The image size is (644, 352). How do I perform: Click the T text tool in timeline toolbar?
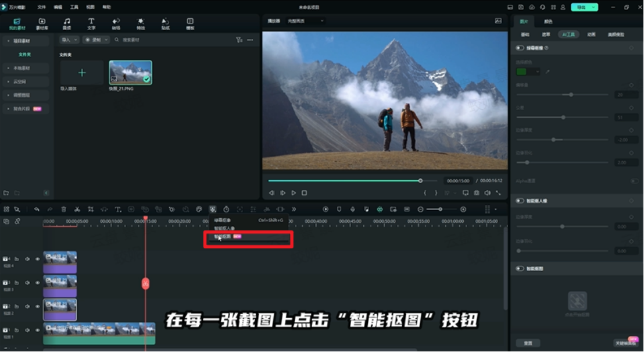pyautogui.click(x=118, y=209)
